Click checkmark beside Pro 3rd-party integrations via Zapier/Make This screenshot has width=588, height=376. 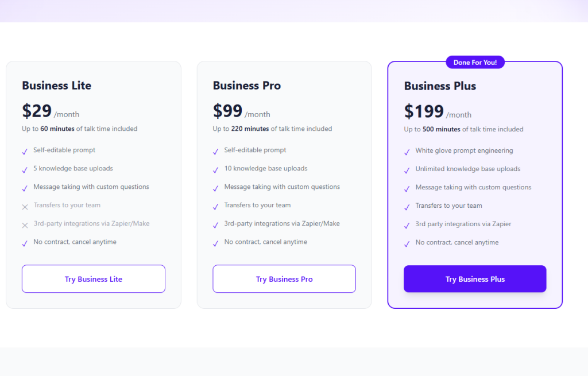[215, 225]
